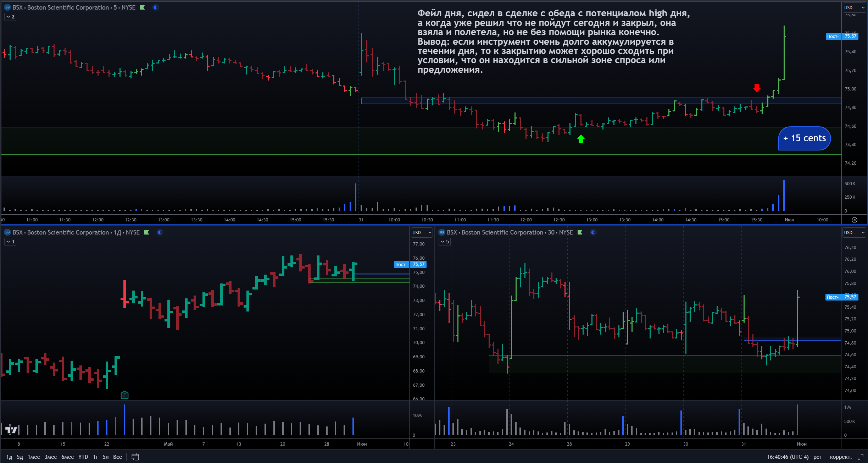
Task: Click the 'Май' label on the daily chart axis
Action: tap(168, 444)
